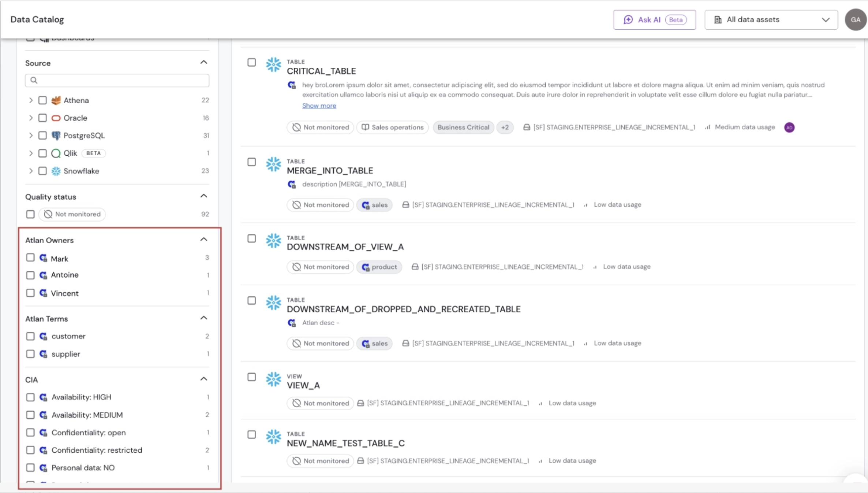Click the purple AD owner avatar
This screenshot has width=868, height=493.
point(789,127)
